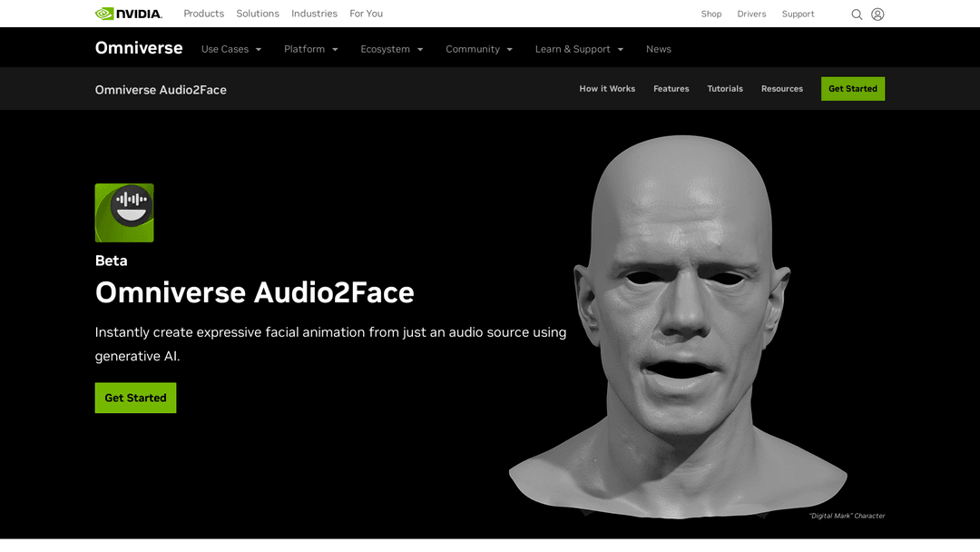Open the Products menu
This screenshot has width=980, height=552.
(203, 14)
